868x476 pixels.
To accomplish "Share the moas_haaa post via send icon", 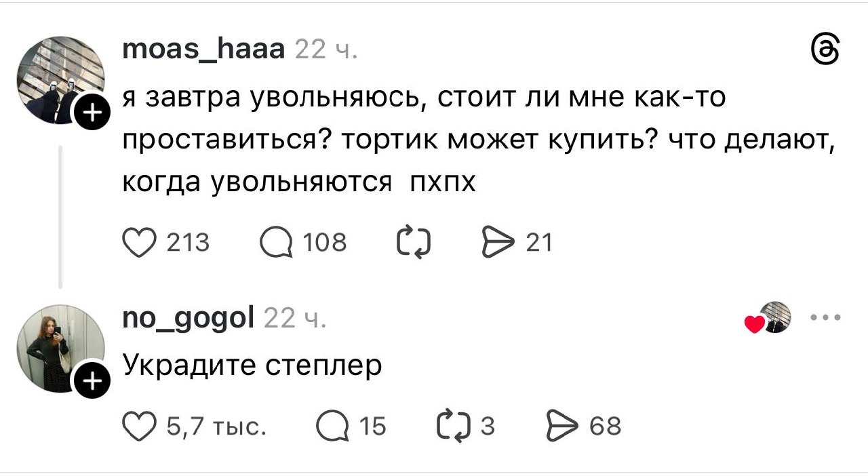I will (x=496, y=243).
